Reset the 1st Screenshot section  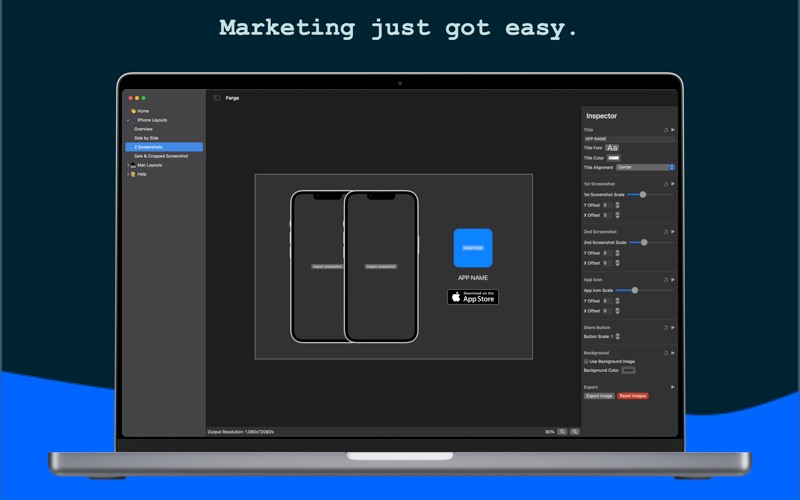click(666, 184)
